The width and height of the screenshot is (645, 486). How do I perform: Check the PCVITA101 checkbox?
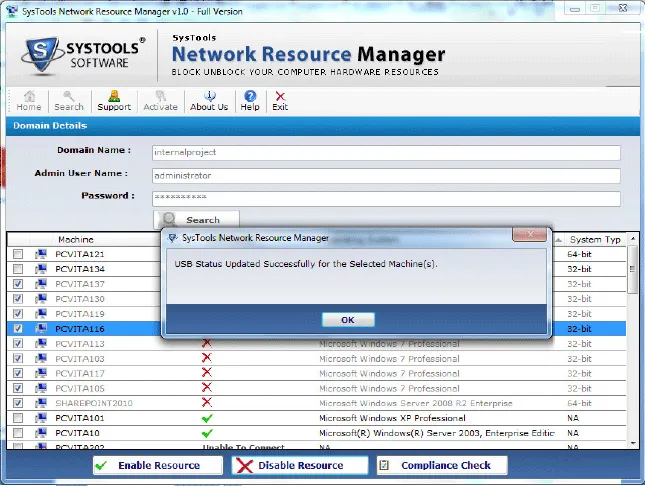(18, 418)
